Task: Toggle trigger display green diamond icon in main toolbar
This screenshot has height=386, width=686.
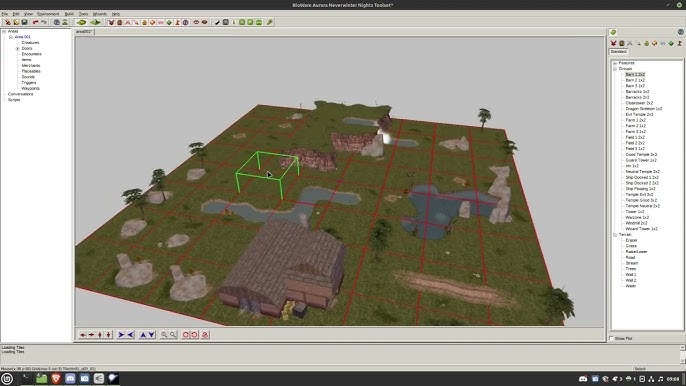Action: pyautogui.click(x=169, y=22)
